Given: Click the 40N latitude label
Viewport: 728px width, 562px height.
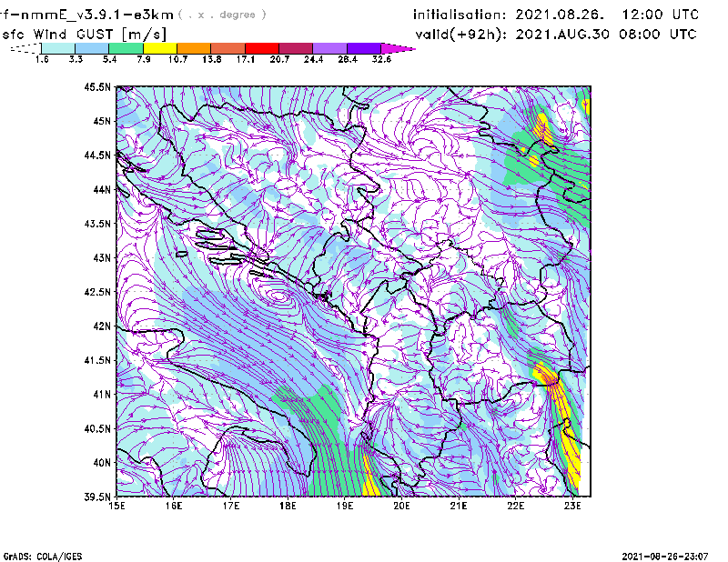Looking at the screenshot, I should 102,462.
